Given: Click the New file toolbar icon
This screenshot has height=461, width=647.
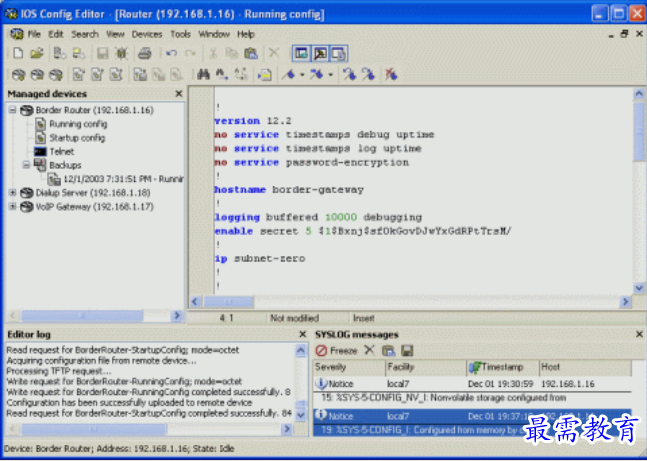Looking at the screenshot, I should (18, 53).
